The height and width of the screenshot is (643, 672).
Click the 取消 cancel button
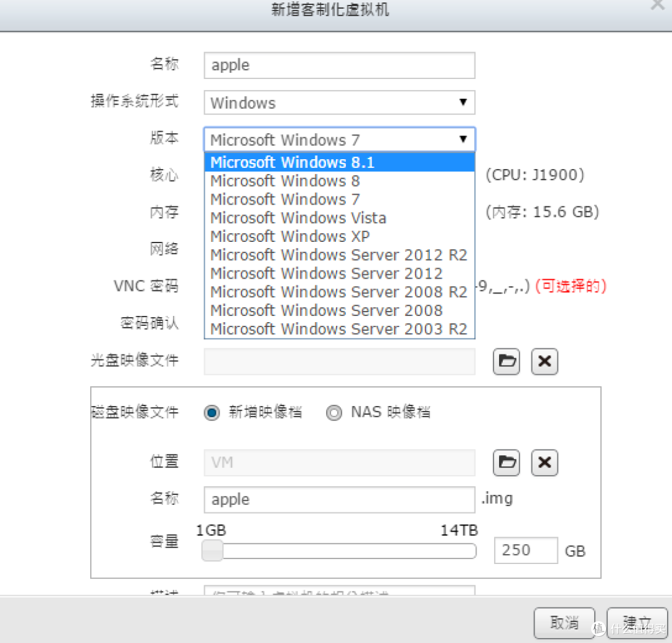point(564,623)
